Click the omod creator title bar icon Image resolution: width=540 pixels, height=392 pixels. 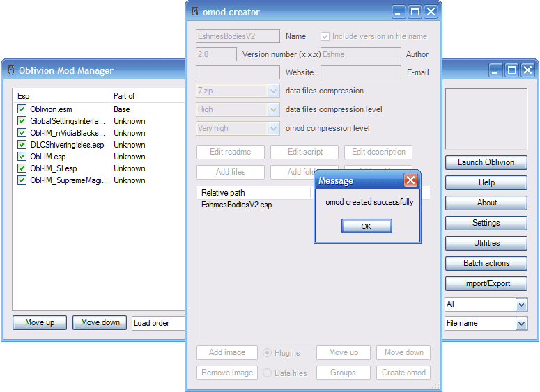click(x=195, y=11)
